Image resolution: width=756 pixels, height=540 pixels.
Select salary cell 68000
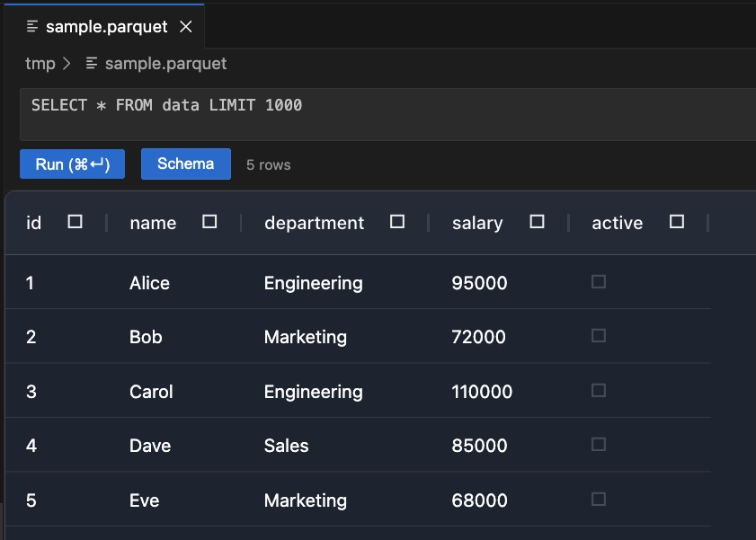(479, 500)
